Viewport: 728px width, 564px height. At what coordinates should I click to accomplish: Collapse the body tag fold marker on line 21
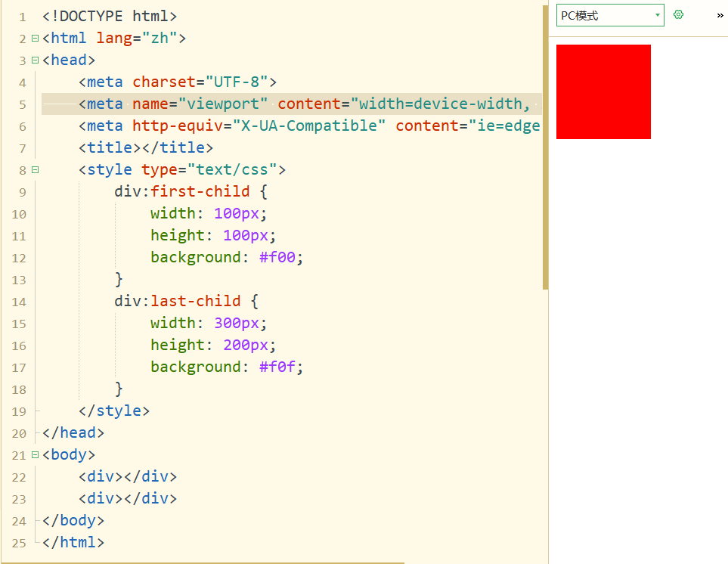(x=35, y=455)
